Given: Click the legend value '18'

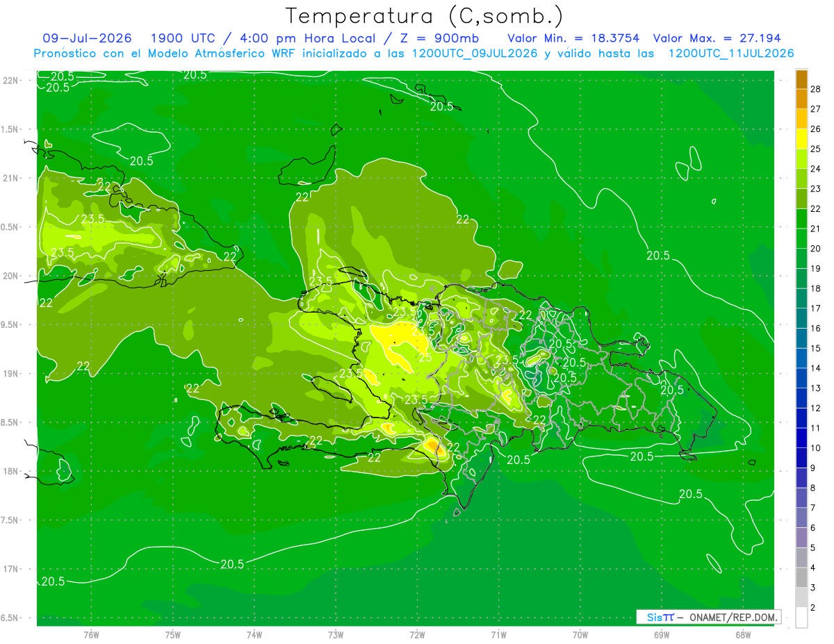Looking at the screenshot, I should click(816, 288).
